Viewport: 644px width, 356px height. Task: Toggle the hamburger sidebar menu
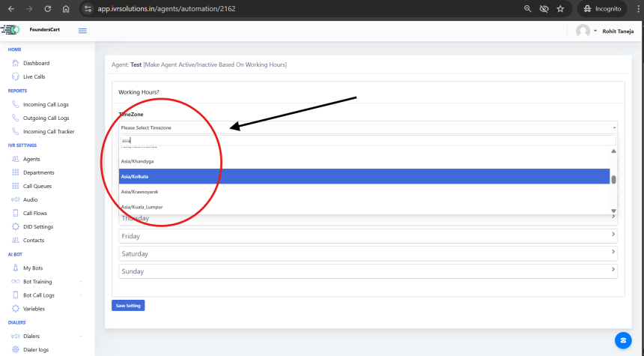(82, 30)
